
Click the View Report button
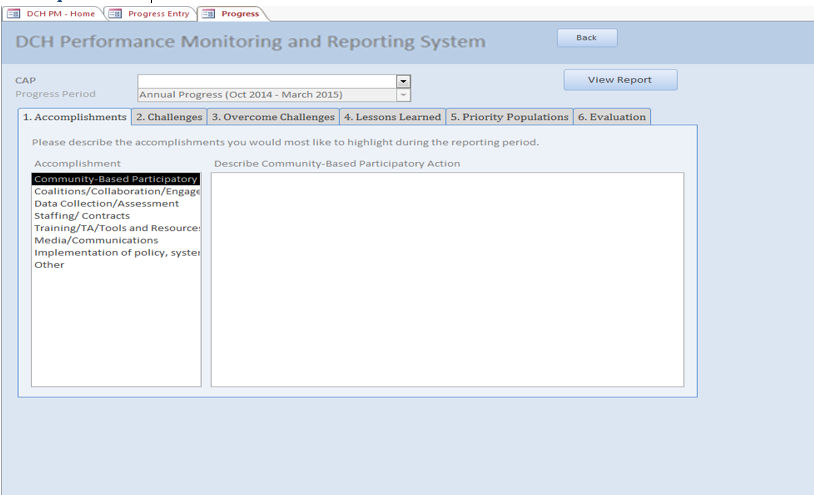(619, 80)
